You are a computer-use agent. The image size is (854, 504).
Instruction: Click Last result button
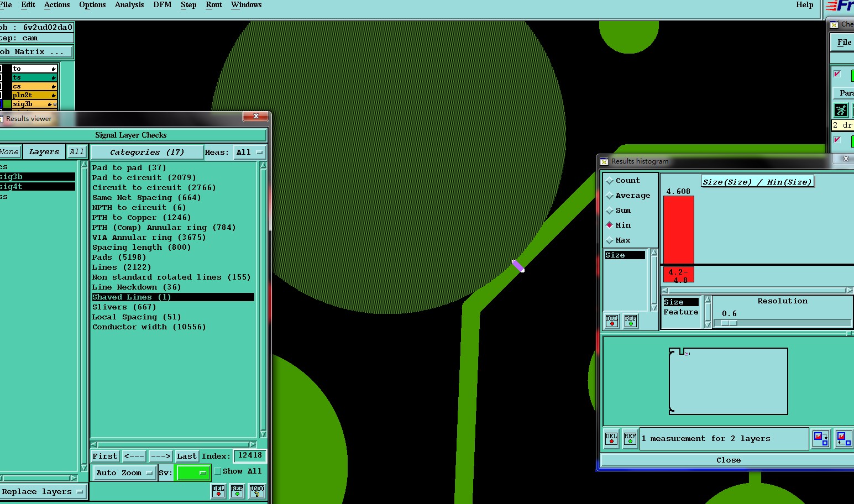click(187, 456)
